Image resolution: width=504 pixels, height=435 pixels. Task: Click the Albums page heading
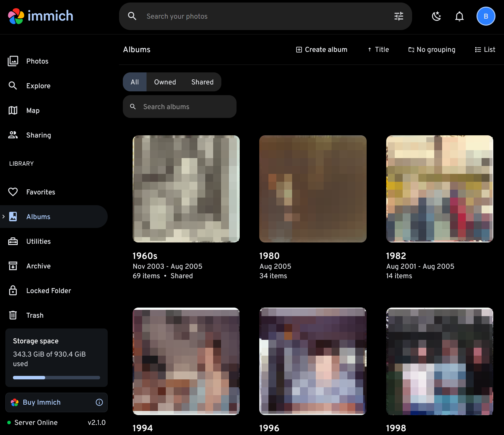pyautogui.click(x=137, y=50)
